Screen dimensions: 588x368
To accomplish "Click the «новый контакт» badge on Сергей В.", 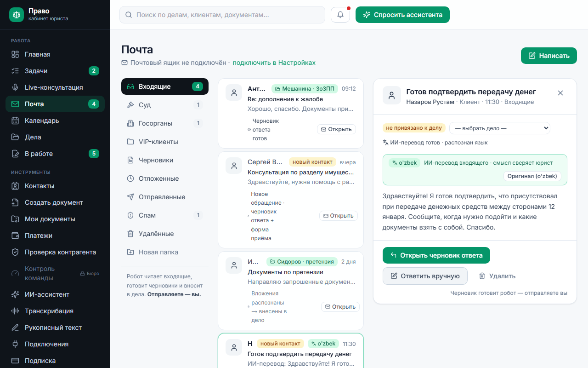I will (x=312, y=162).
